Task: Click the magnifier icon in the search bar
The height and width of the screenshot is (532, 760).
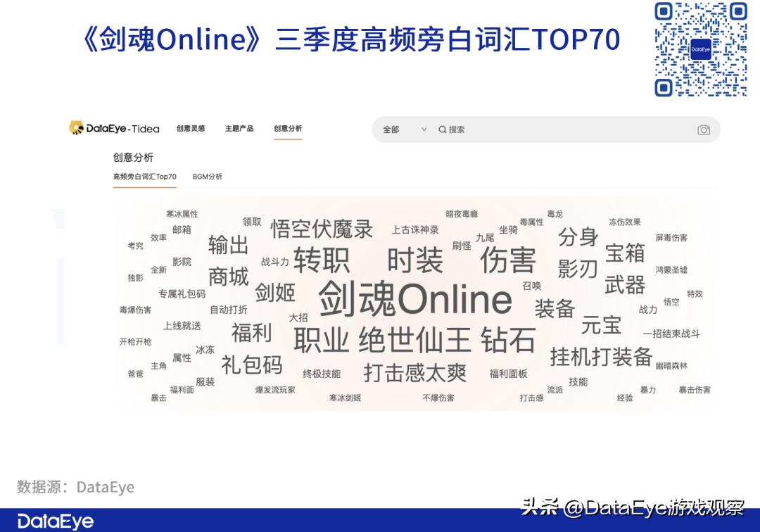Action: coord(442,129)
